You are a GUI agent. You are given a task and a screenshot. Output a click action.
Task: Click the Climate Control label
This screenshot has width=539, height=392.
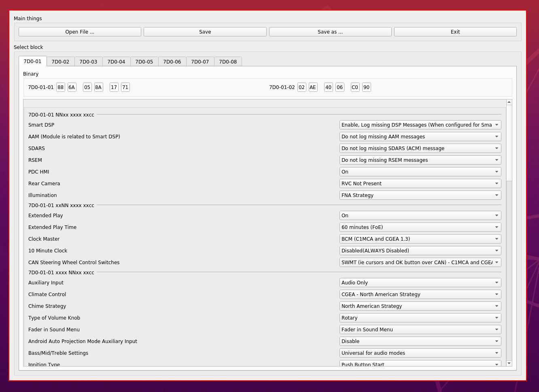(x=47, y=295)
